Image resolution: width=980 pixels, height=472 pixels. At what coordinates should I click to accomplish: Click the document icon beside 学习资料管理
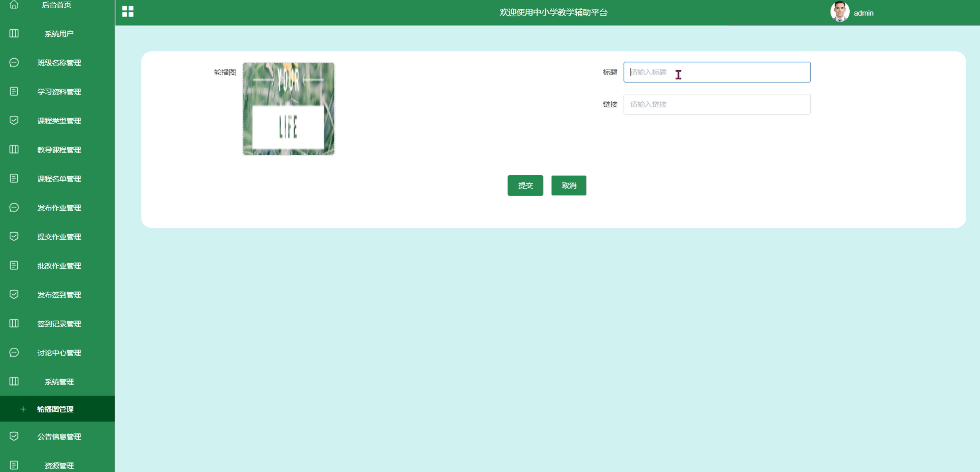pos(14,91)
